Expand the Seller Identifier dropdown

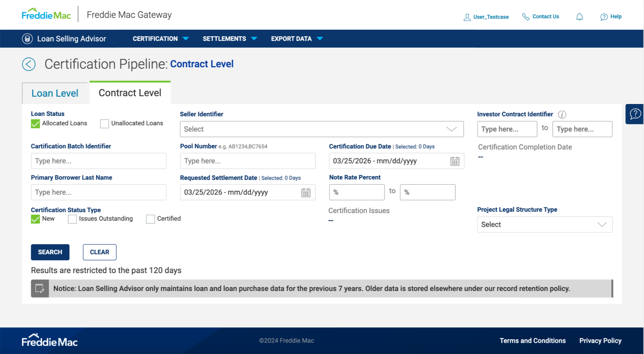coord(321,129)
